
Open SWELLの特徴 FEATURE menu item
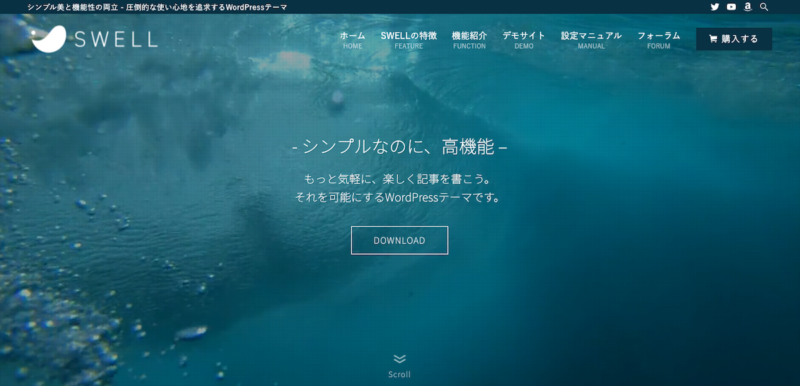pos(409,40)
